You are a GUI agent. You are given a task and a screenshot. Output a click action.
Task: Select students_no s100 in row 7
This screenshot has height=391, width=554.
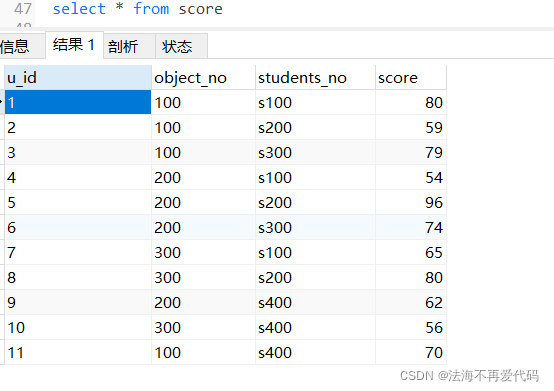[315, 253]
